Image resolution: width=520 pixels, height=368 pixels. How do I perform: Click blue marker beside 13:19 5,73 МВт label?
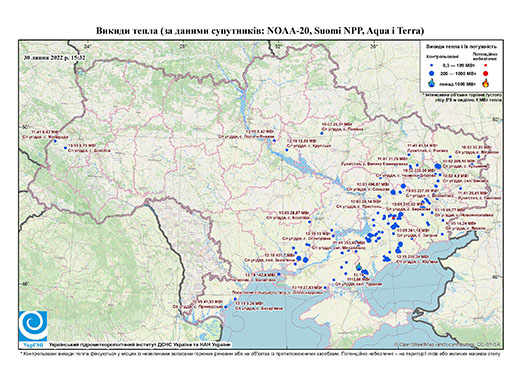65,148
